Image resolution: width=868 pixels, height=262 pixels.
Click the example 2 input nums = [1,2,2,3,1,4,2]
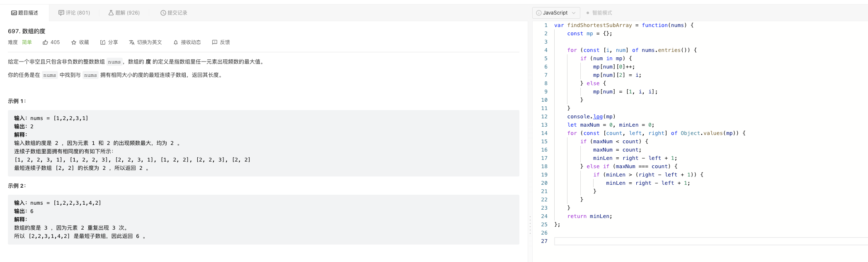58,203
